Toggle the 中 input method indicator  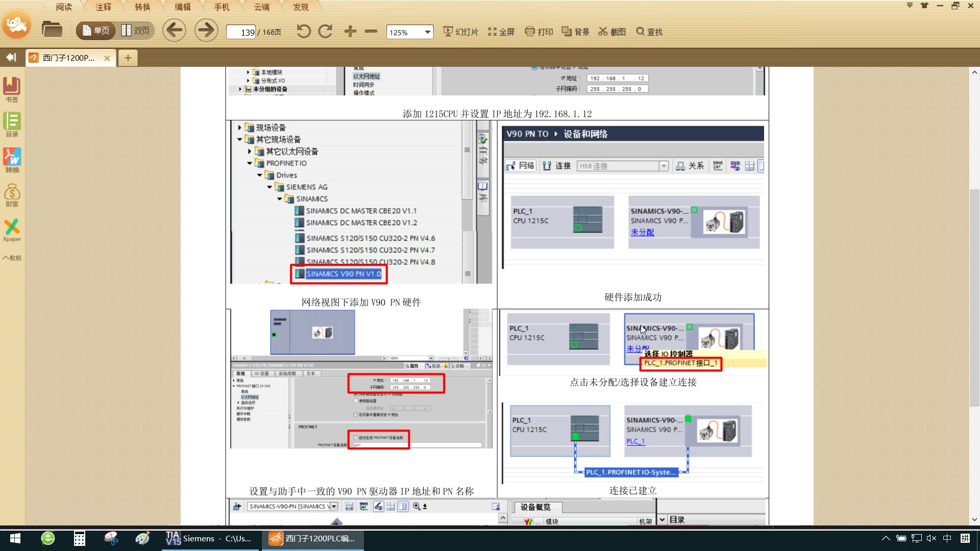click(947, 538)
